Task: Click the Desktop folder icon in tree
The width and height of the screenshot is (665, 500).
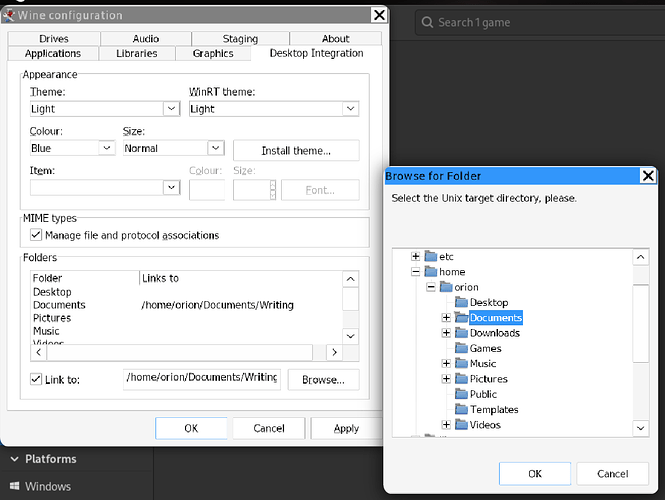Action: click(x=461, y=302)
